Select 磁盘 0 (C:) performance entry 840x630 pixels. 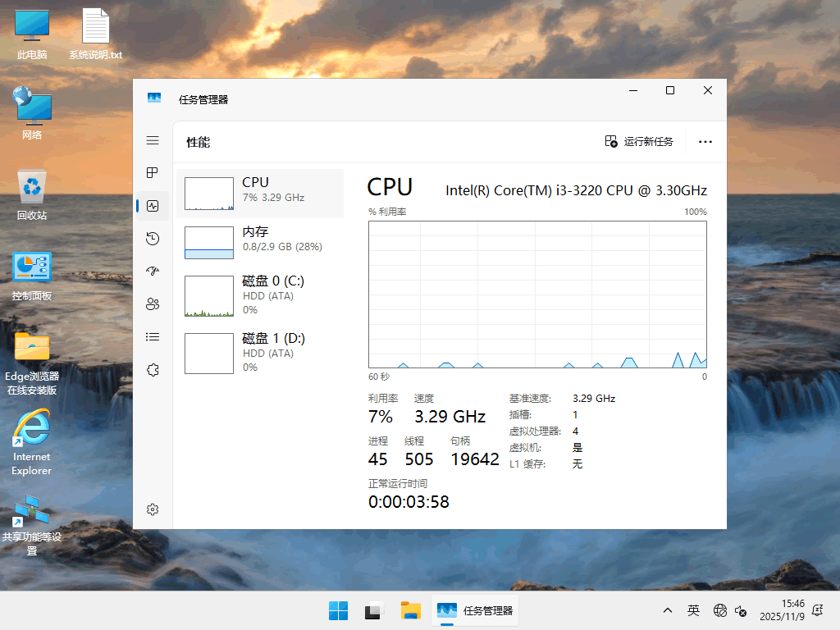point(260,295)
